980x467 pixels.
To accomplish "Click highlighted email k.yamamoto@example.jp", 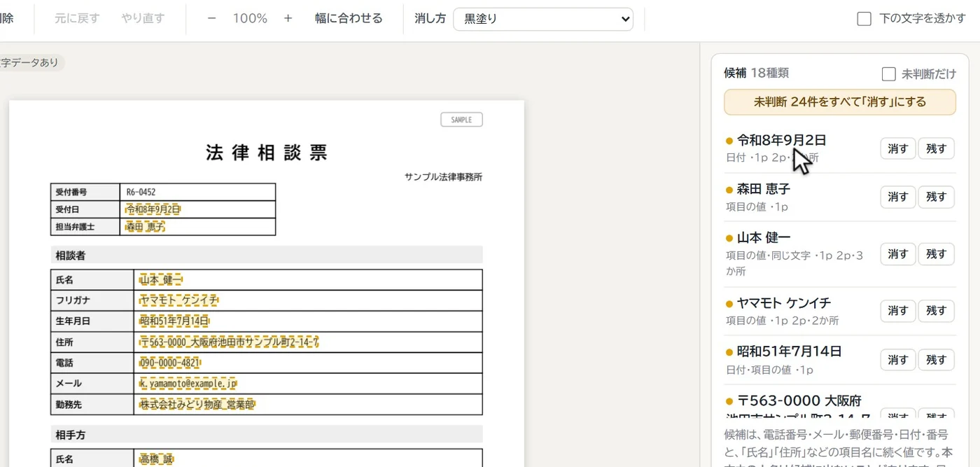I will pos(188,384).
